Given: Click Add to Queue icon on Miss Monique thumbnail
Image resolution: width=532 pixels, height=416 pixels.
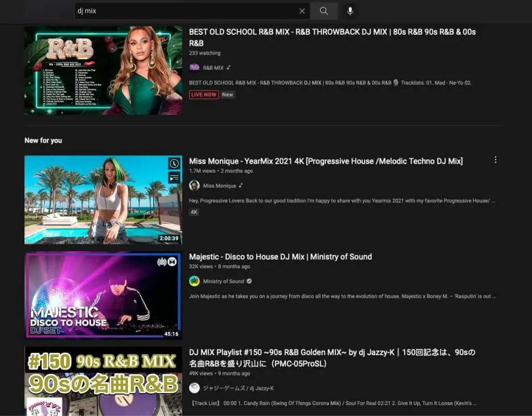Looking at the screenshot, I should point(175,178).
